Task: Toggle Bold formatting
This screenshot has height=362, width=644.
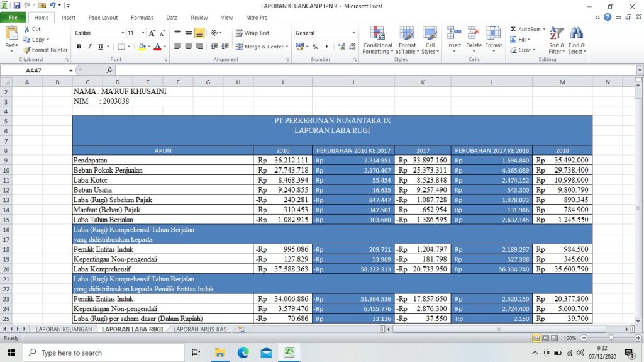Action: click(79, 47)
